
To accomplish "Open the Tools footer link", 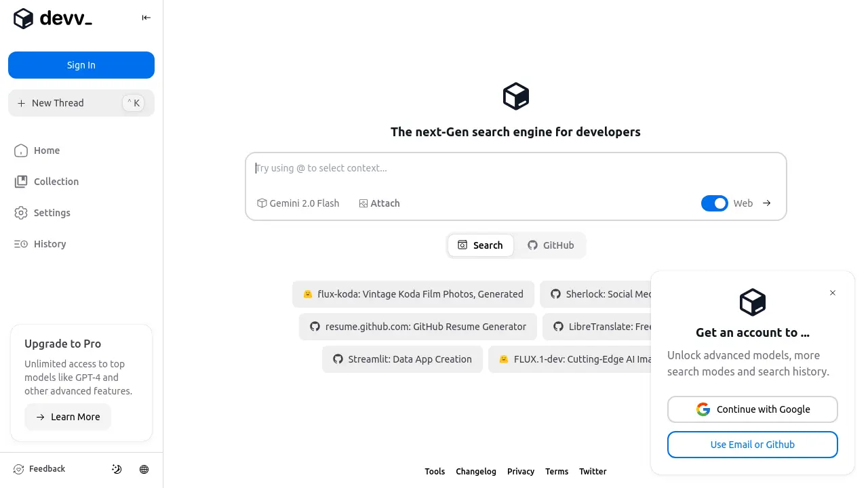I will click(435, 472).
